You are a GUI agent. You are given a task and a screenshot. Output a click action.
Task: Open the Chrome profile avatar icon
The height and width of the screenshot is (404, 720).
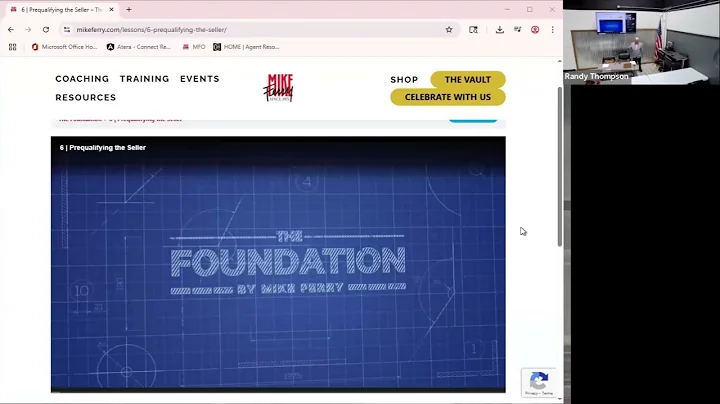click(535, 29)
